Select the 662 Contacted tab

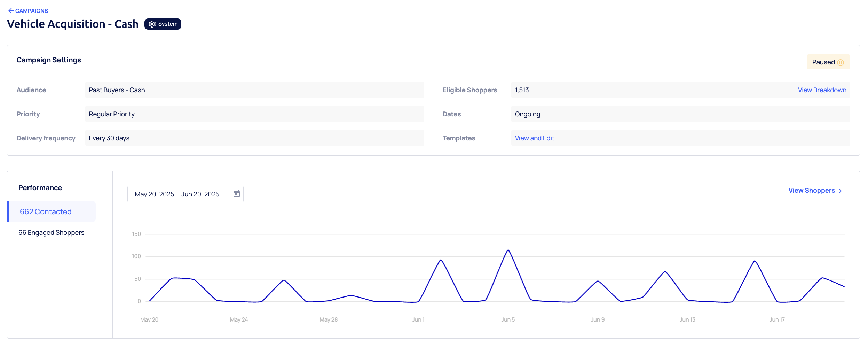tap(46, 211)
